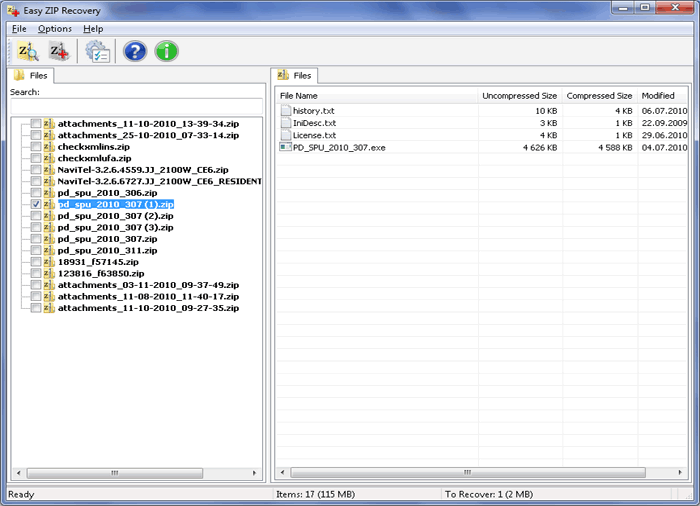
Task: Click the zip icon beside checkxmlins.zip
Action: click(49, 147)
